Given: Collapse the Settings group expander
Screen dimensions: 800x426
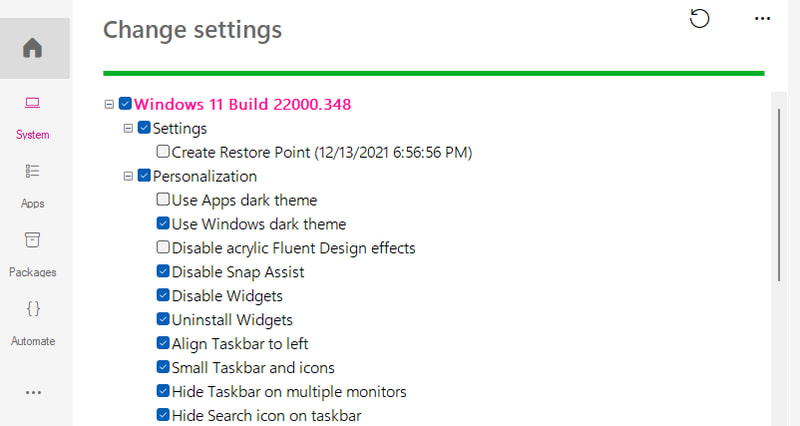Looking at the screenshot, I should (128, 128).
